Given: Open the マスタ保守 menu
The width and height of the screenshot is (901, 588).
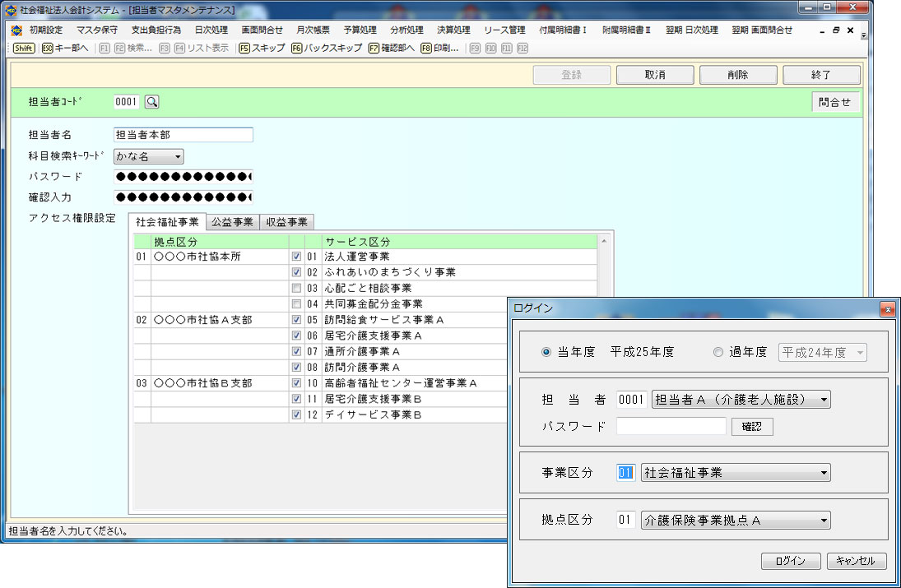Looking at the screenshot, I should click(96, 30).
